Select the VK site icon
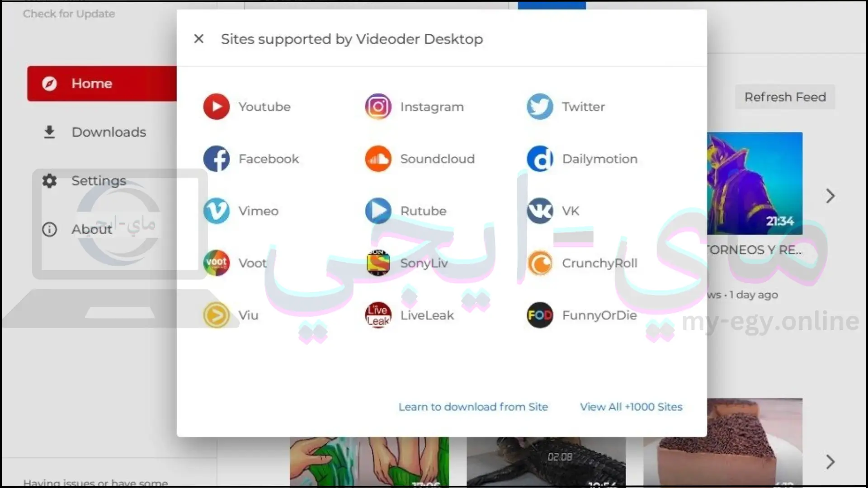This screenshot has width=868, height=488. tap(539, 210)
